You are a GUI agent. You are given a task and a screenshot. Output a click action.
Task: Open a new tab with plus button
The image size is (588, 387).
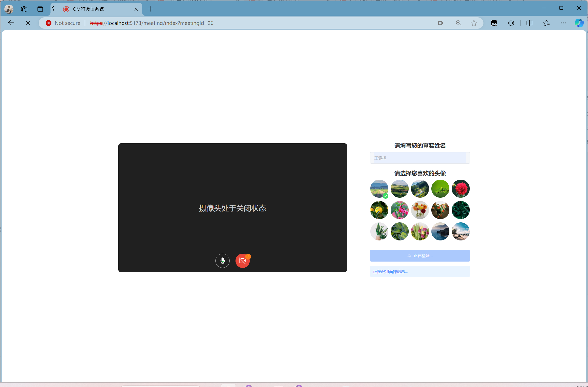pyautogui.click(x=150, y=9)
